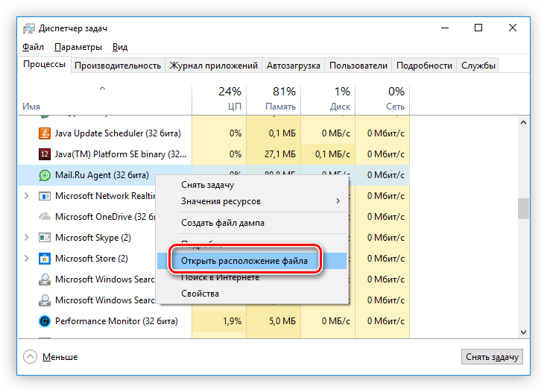Select the Java(TM) Platform SE binary row
The height and width of the screenshot is (392, 547).
pyautogui.click(x=213, y=154)
